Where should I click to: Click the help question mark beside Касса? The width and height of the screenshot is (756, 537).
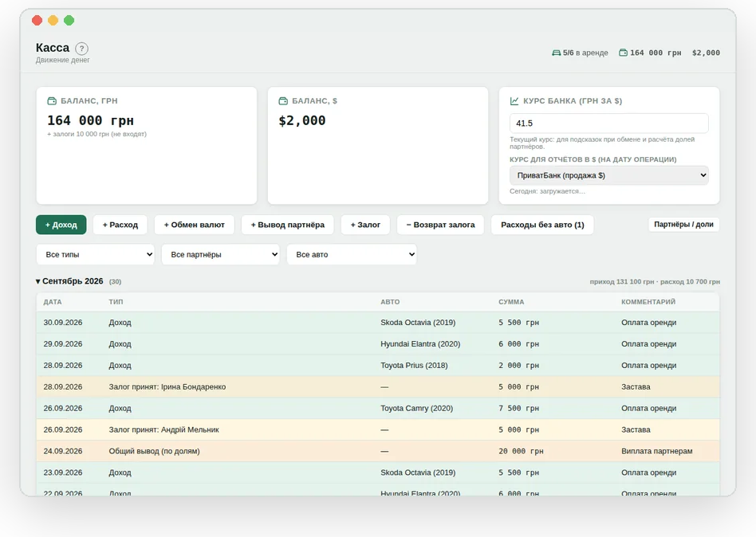pos(82,49)
